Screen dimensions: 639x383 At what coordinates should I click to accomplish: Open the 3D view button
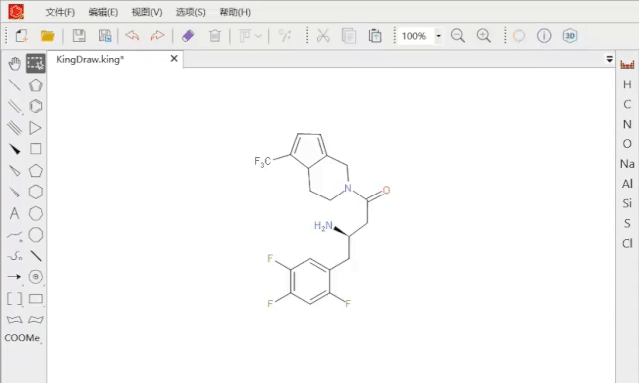click(570, 36)
